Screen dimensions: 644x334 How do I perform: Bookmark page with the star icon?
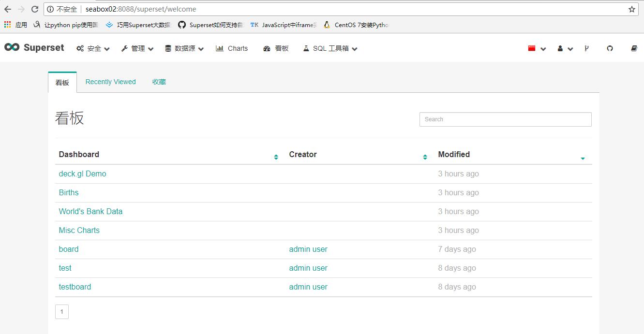click(x=631, y=9)
